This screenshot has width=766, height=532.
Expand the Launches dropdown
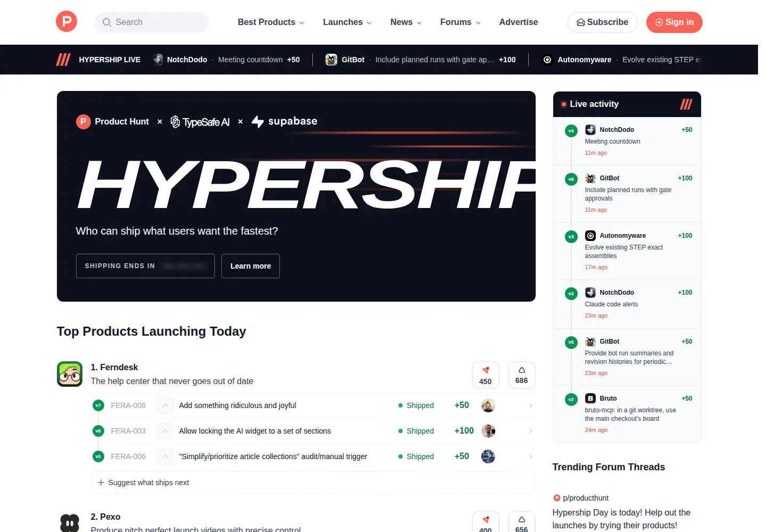click(347, 22)
